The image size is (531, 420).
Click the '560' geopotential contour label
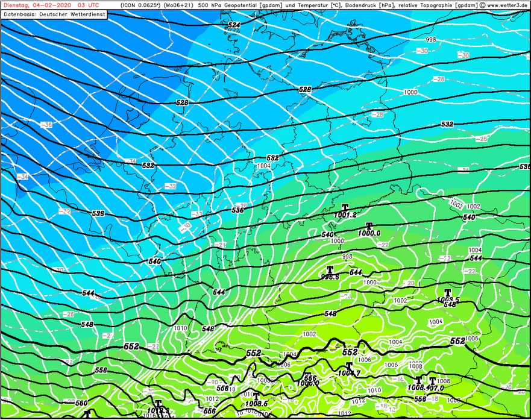pos(81,403)
